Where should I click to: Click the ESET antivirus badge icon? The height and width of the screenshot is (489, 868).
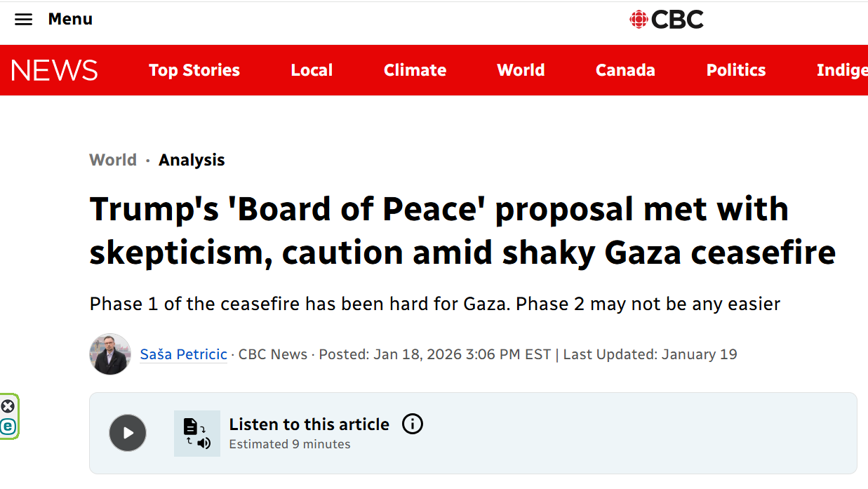coord(8,428)
